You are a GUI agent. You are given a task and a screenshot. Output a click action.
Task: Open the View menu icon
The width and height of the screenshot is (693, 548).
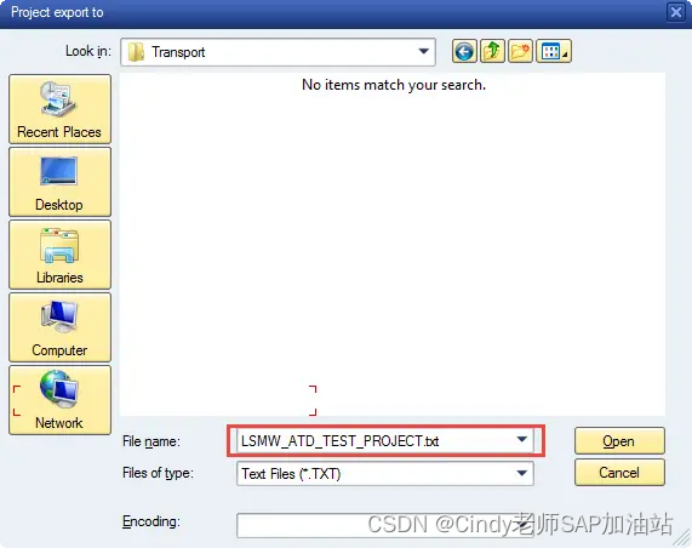point(553,52)
